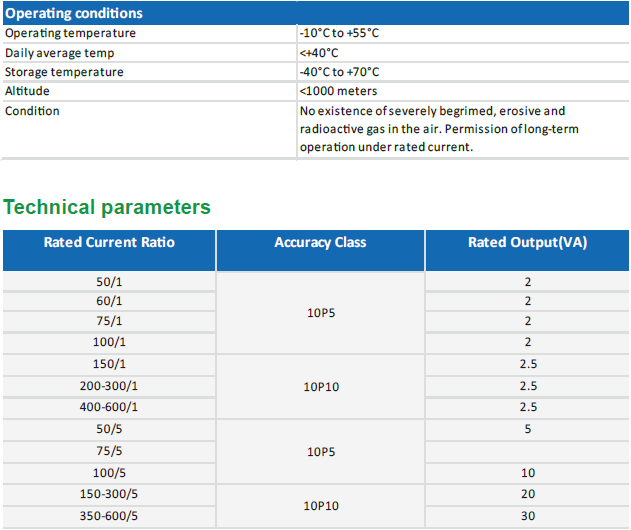Click the rated output value 20
This screenshot has height=530, width=631.
(527, 494)
